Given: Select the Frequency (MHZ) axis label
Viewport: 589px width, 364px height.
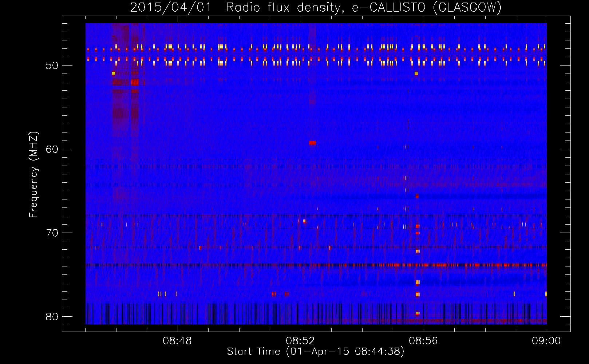Looking at the screenshot, I should pyautogui.click(x=33, y=175).
